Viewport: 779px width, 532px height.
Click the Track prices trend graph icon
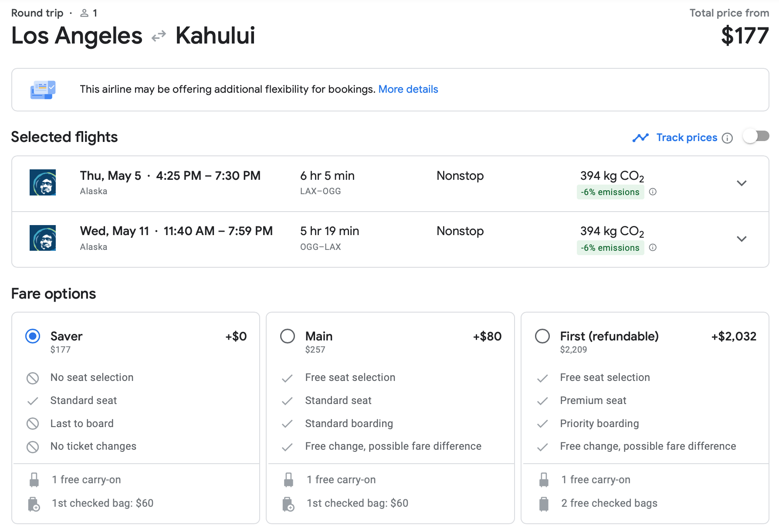tap(640, 138)
